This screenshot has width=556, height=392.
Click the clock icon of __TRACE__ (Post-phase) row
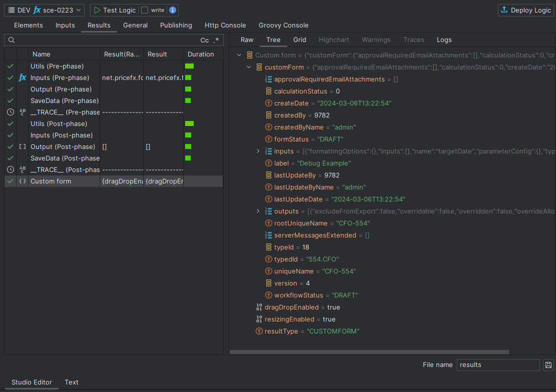[11, 170]
